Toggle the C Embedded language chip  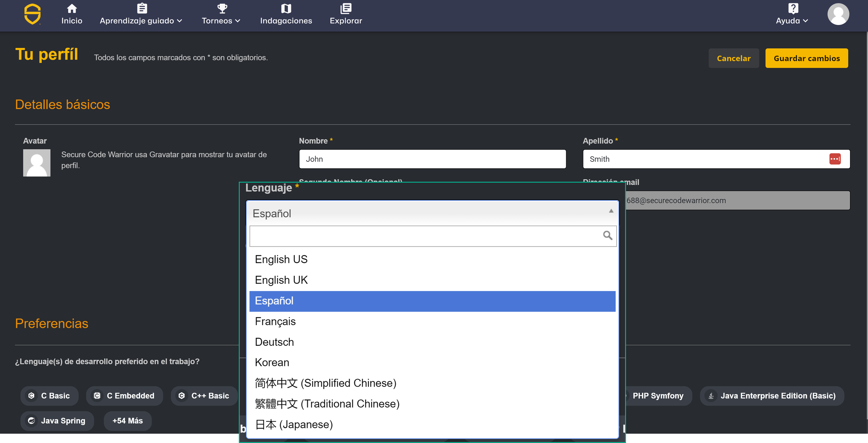coord(124,396)
